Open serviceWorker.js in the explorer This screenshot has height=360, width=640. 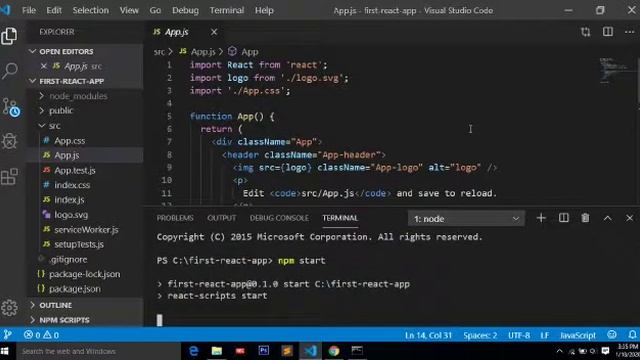click(x=85, y=229)
